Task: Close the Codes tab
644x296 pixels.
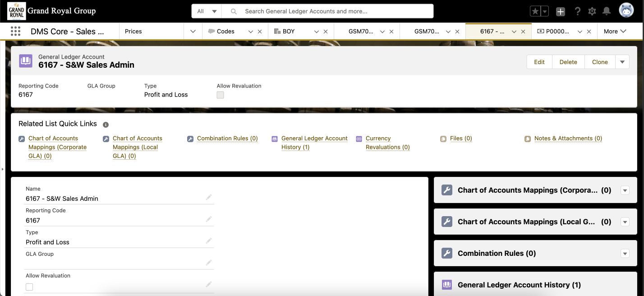Action: [260, 32]
